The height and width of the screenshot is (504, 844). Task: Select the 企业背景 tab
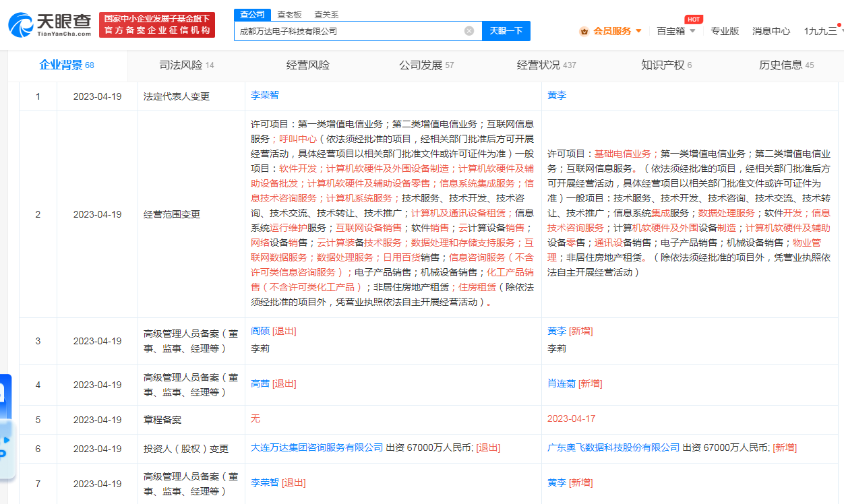tap(67, 65)
